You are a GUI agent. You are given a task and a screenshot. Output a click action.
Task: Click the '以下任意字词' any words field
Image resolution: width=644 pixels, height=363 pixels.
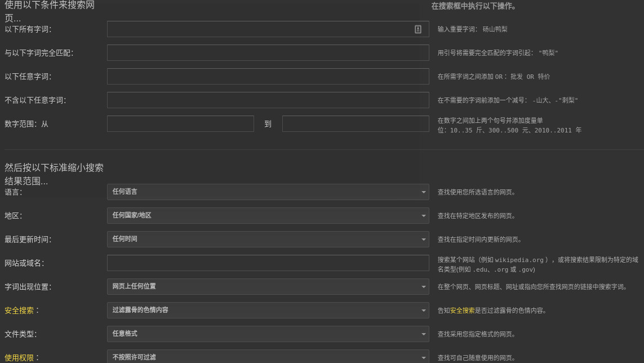268,77
